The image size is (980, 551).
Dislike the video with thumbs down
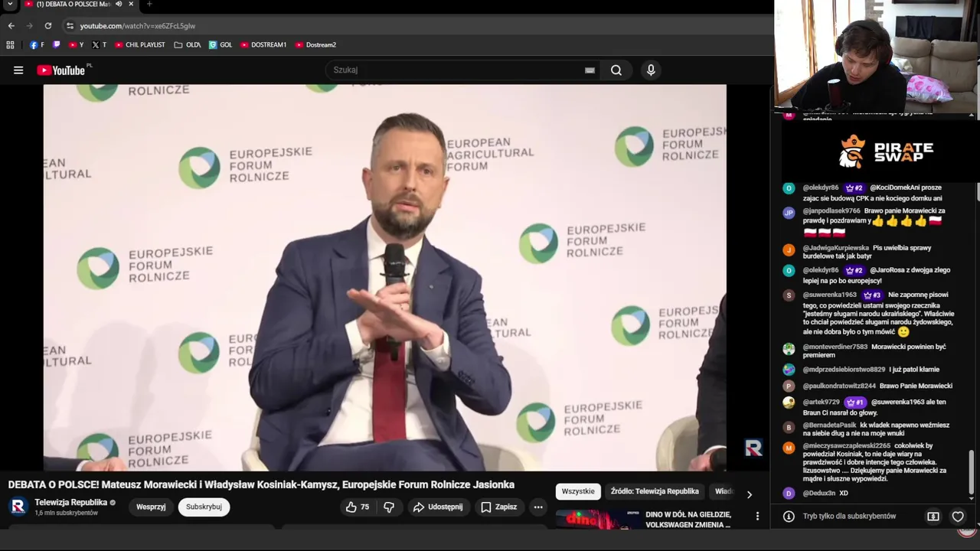pyautogui.click(x=389, y=507)
